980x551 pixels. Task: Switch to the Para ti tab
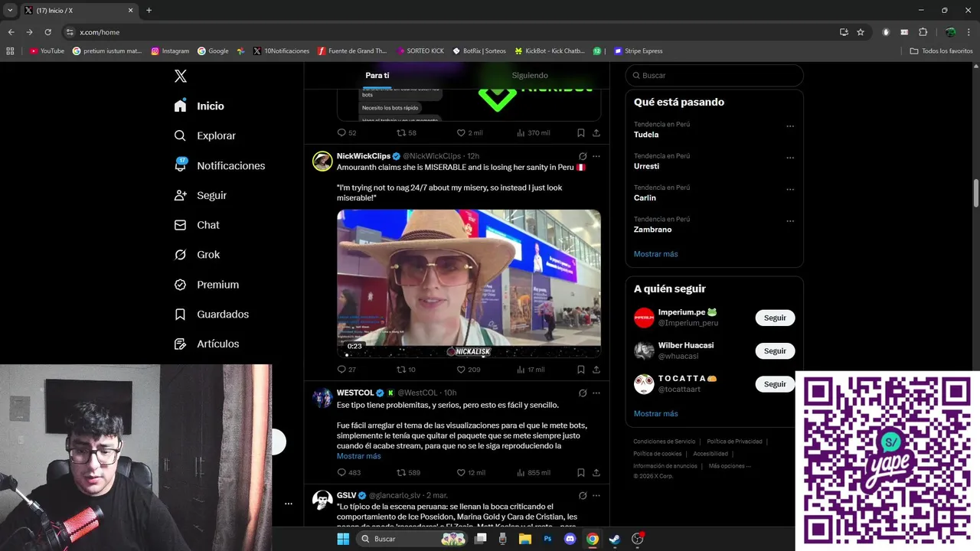tap(377, 75)
